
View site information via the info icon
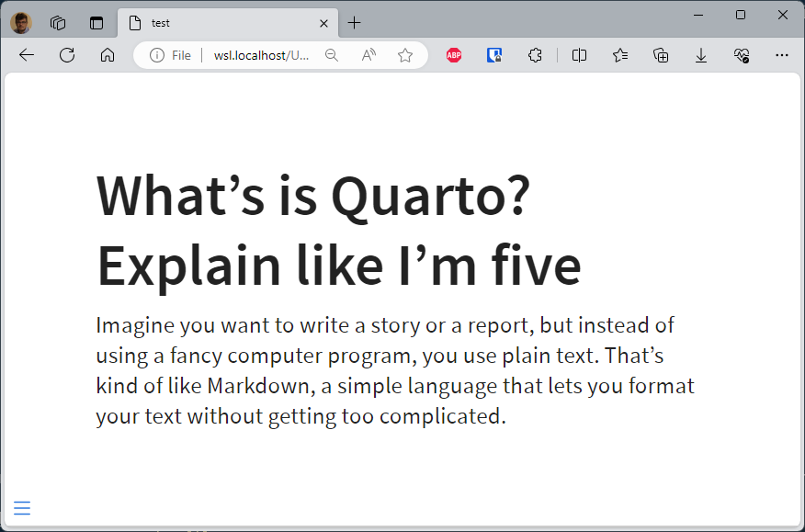click(x=156, y=55)
